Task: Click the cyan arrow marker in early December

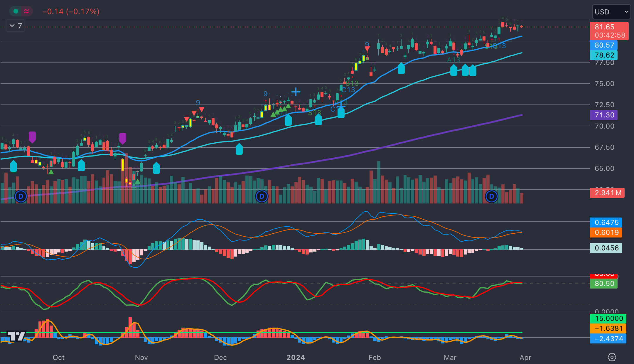Action: 239,149
